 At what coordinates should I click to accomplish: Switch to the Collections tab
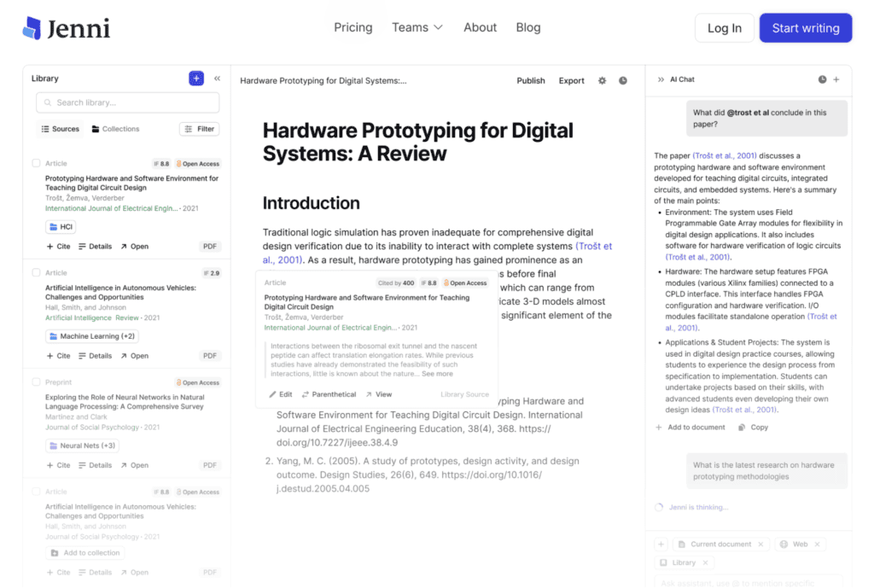pyautogui.click(x=115, y=129)
